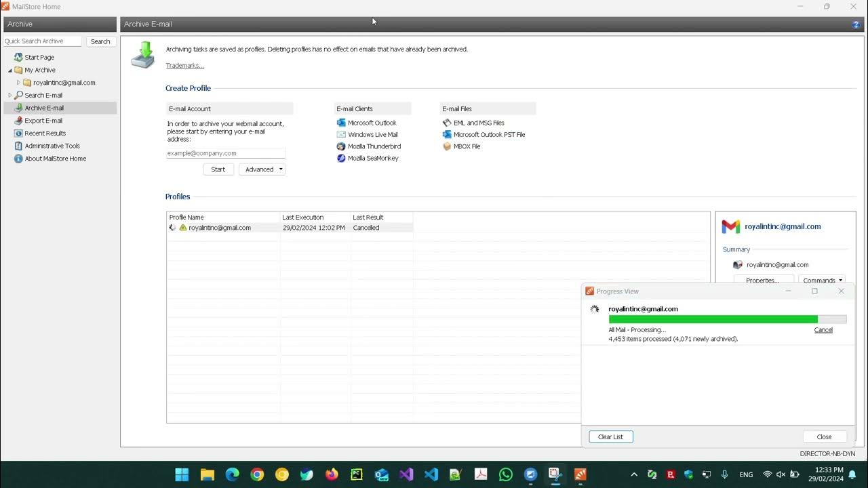Click the Export E-mail sidebar icon

click(18, 121)
